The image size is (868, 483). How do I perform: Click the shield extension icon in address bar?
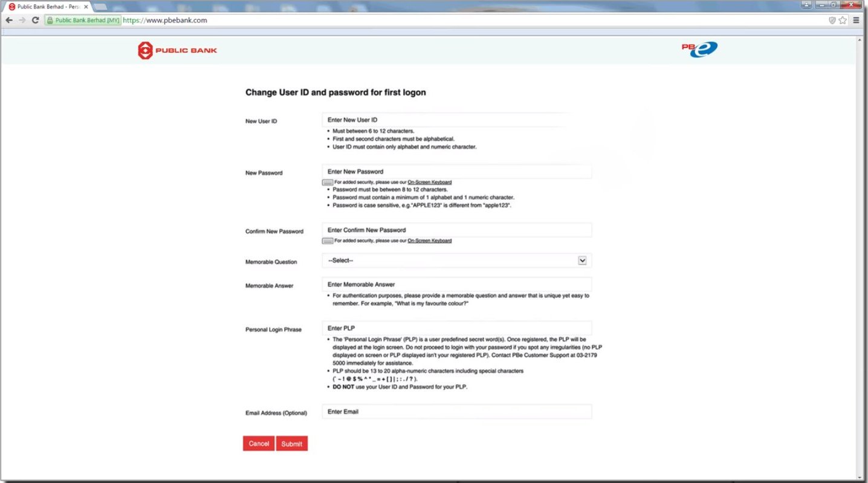tap(832, 20)
